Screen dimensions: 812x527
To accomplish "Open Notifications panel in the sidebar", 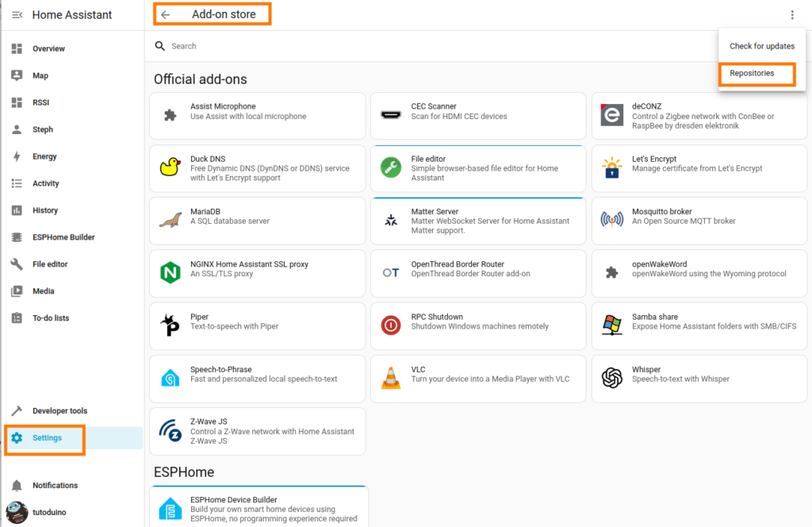I will tap(55, 486).
